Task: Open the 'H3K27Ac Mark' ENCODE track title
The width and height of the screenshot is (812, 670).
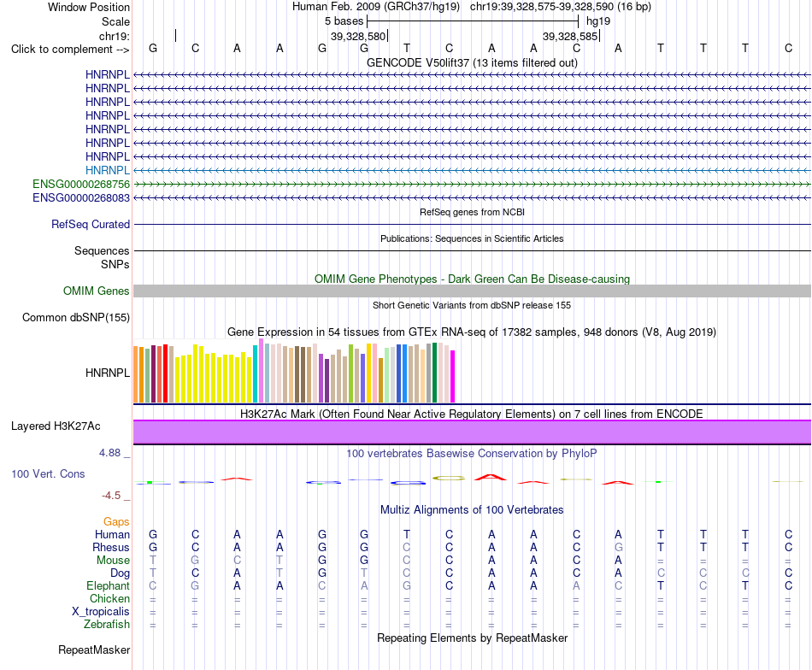Action: click(472, 414)
